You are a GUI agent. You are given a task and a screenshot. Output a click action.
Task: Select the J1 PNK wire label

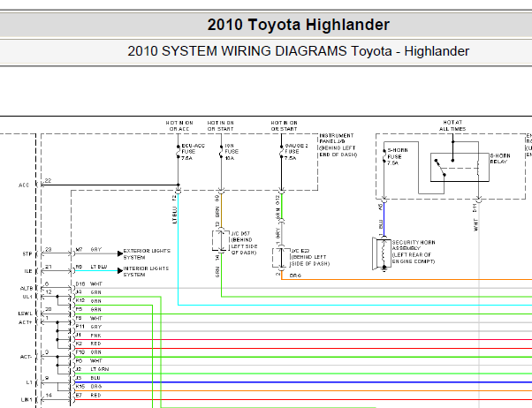[x=88, y=335]
